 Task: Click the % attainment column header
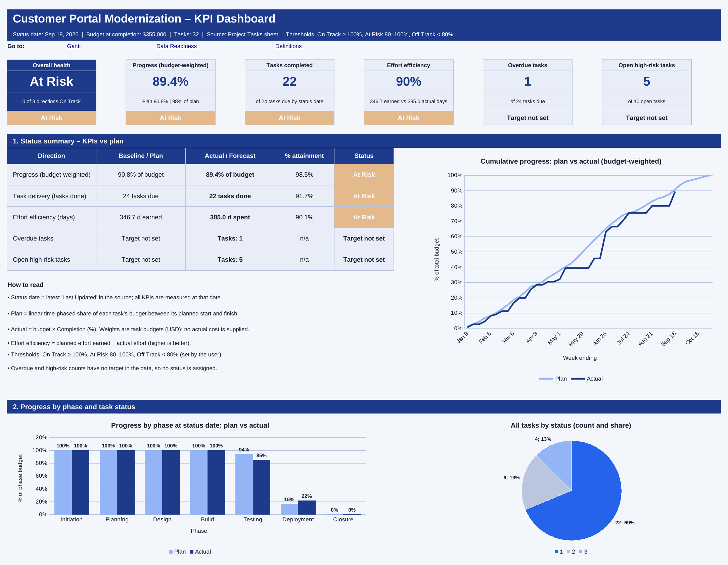(x=304, y=156)
